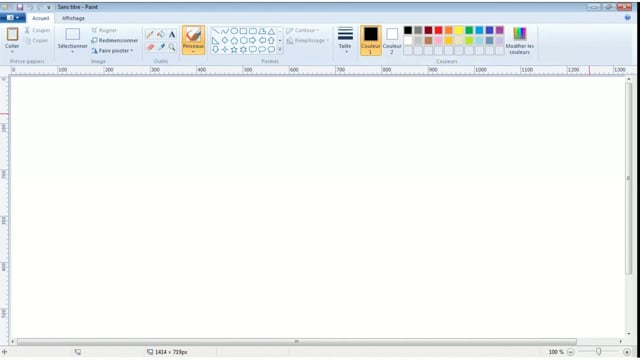The height and width of the screenshot is (360, 640).
Task: Pick the green color swatch
Action: click(469, 30)
